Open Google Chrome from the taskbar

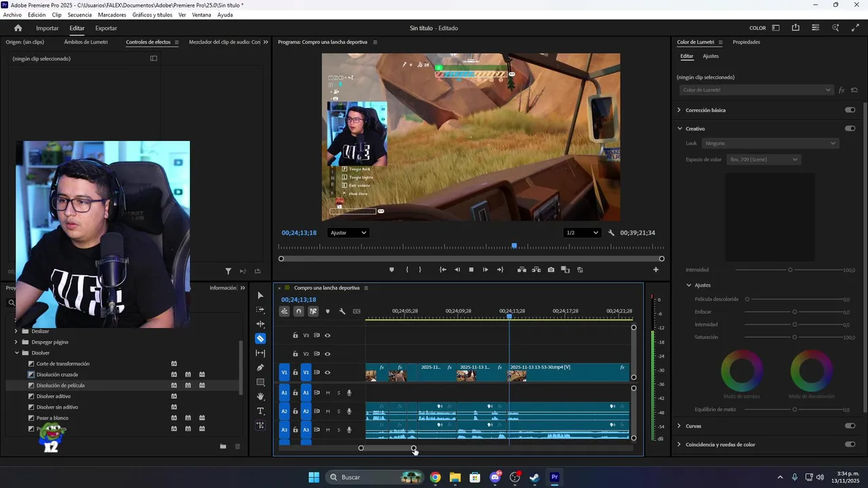[435, 477]
